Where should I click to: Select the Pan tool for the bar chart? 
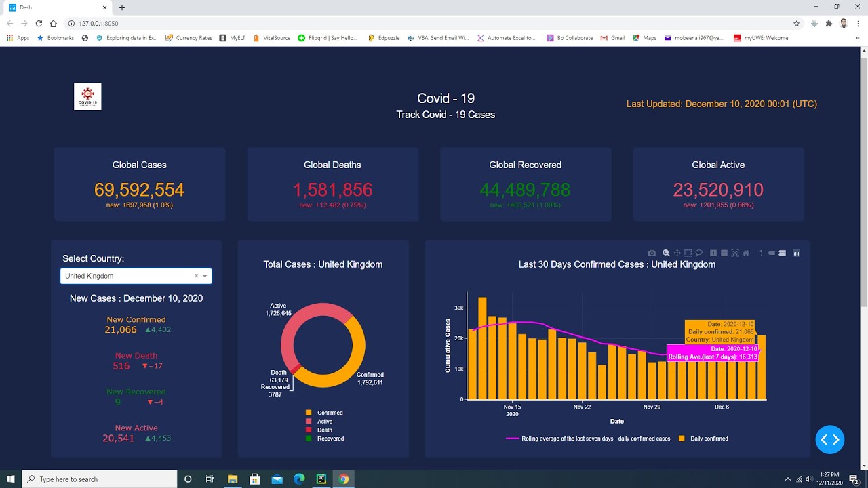pyautogui.click(x=677, y=252)
